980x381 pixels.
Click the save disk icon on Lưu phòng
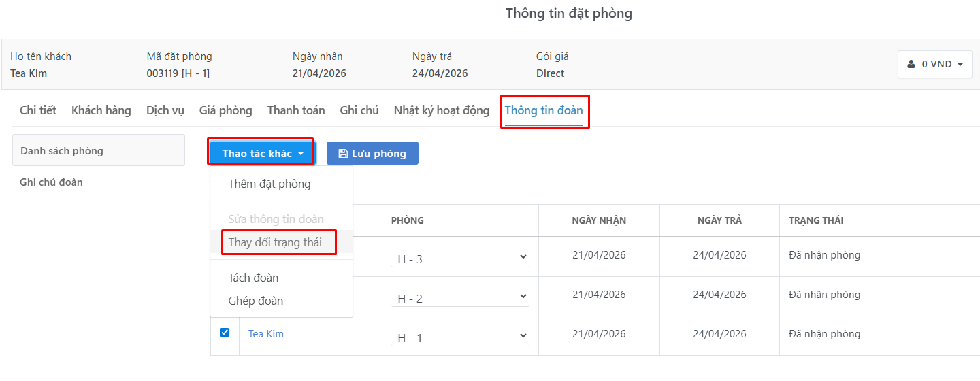[343, 154]
